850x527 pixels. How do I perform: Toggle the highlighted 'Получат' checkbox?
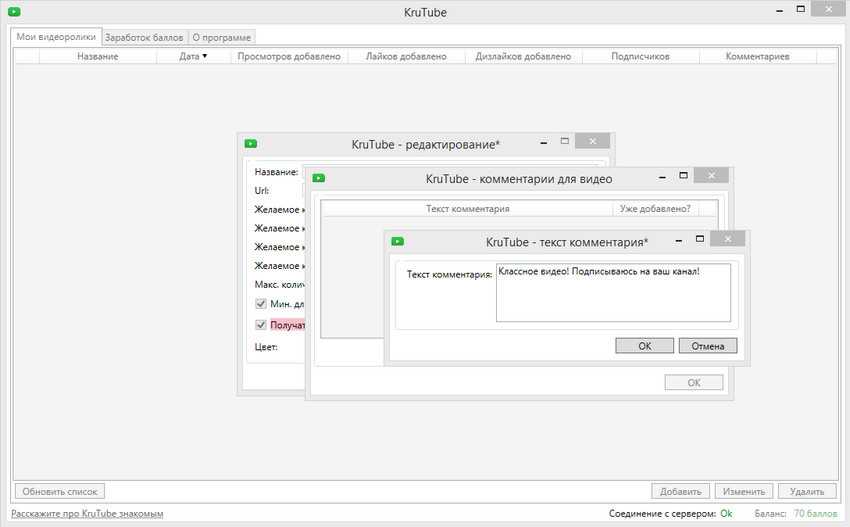tap(261, 325)
